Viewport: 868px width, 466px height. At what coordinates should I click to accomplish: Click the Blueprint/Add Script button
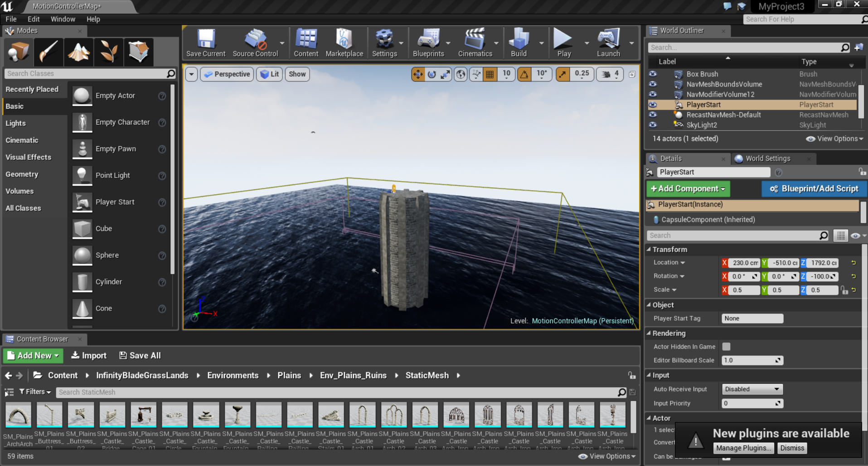(x=814, y=189)
